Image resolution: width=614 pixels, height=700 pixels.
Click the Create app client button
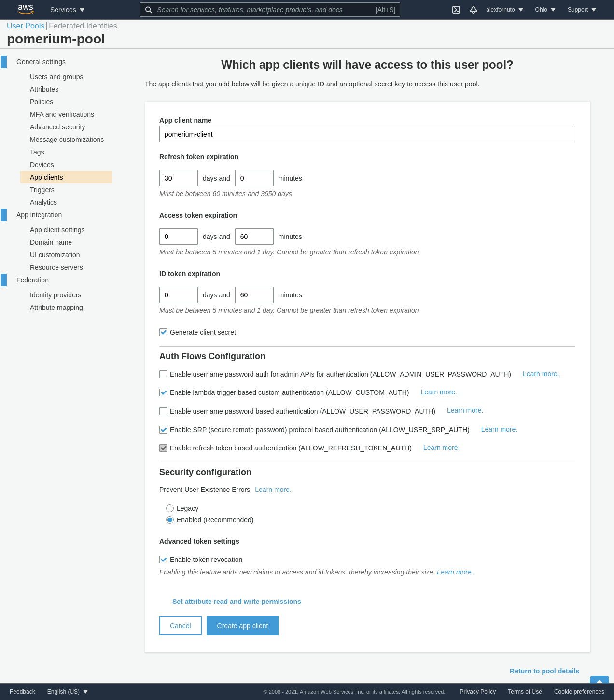pyautogui.click(x=242, y=625)
